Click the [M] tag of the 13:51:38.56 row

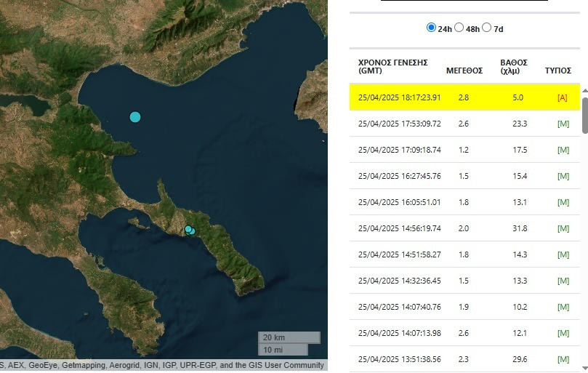tap(563, 359)
